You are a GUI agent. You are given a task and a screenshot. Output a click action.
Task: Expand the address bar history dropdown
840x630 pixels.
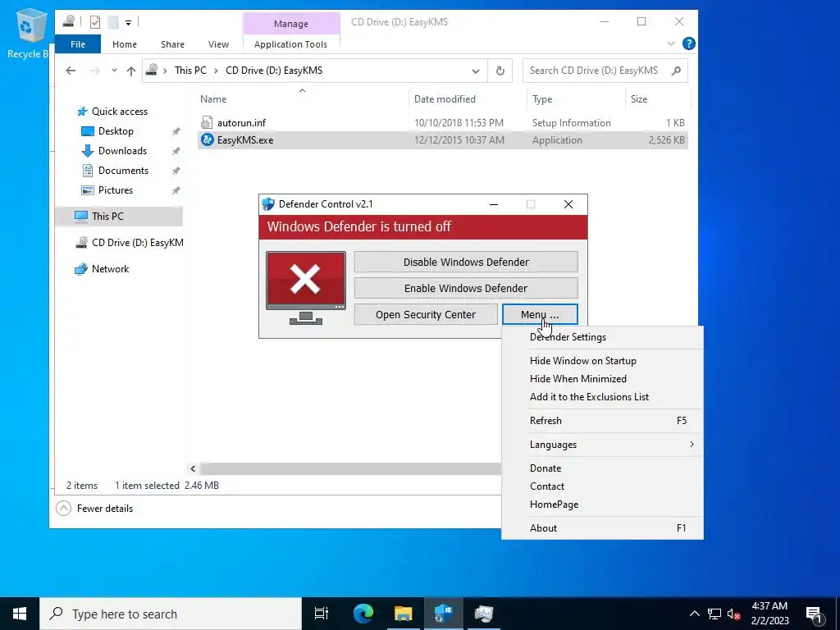point(475,71)
